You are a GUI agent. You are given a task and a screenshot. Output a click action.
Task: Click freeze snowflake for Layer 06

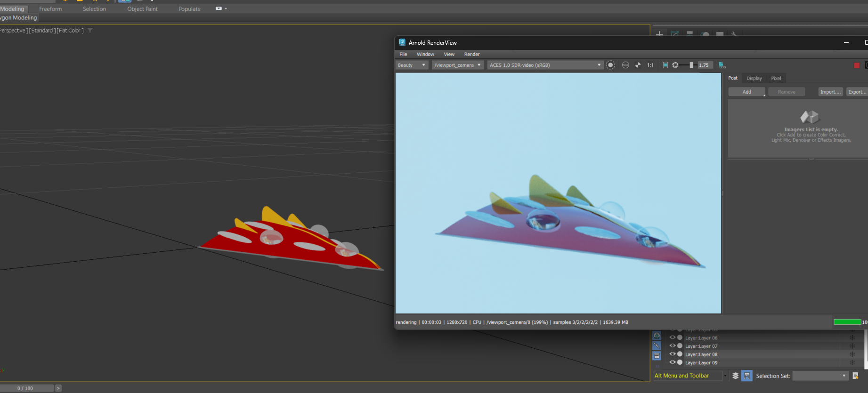pos(852,338)
